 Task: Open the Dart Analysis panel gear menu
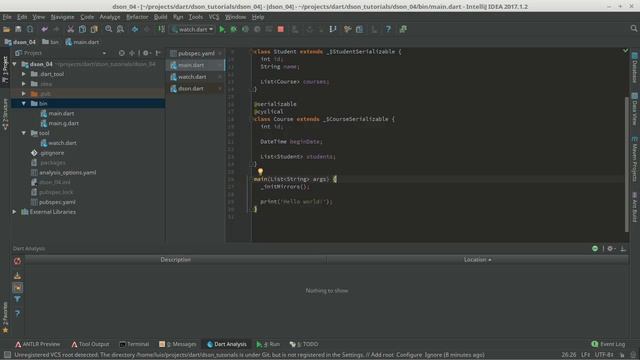pos(610,249)
